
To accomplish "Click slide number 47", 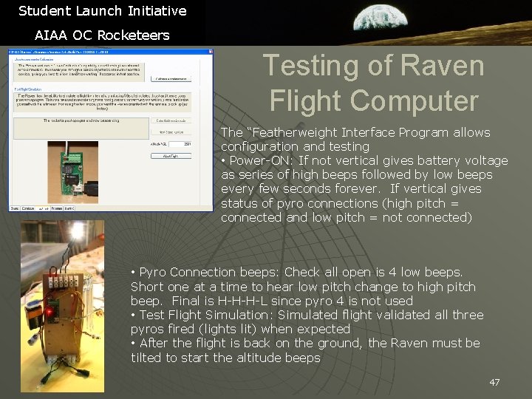I will point(494,383).
